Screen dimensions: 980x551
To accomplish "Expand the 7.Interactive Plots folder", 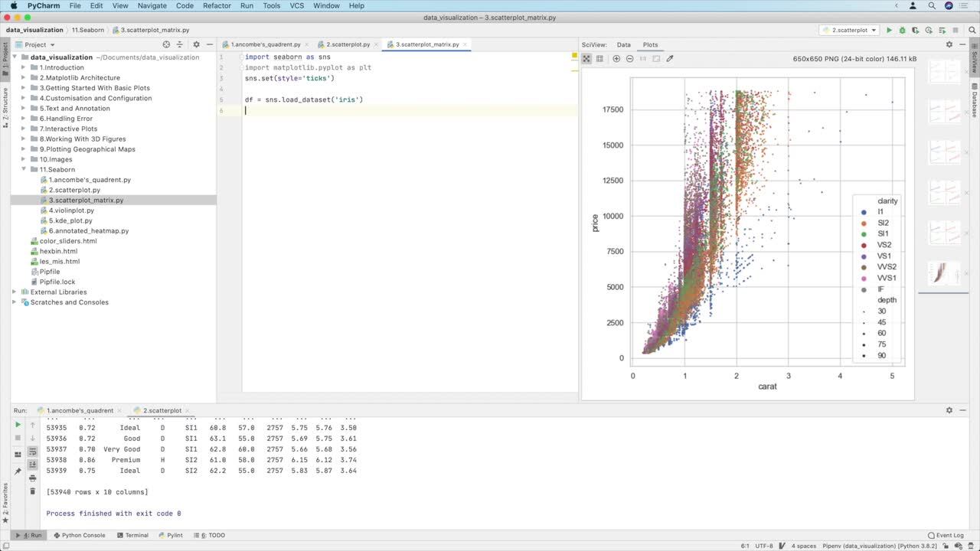I will tap(24, 129).
